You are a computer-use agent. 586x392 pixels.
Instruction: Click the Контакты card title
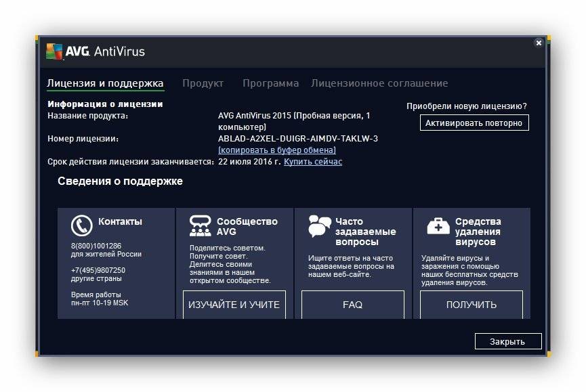(120, 221)
